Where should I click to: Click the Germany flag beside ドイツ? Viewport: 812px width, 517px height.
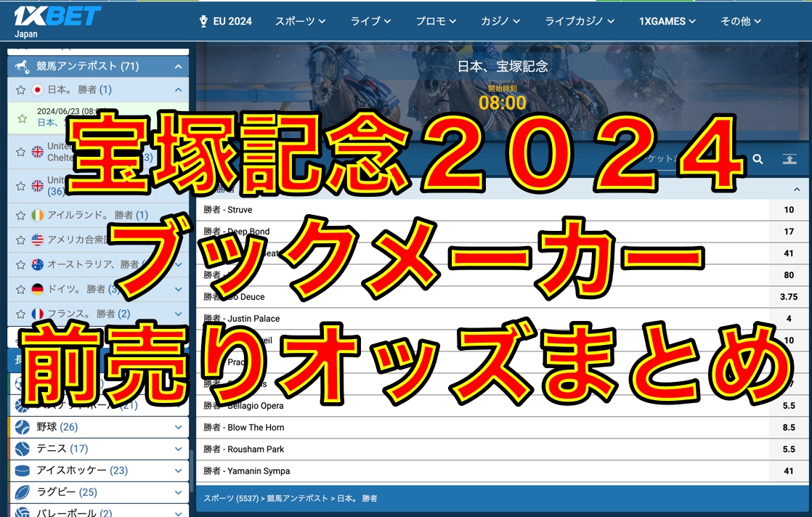(37, 289)
